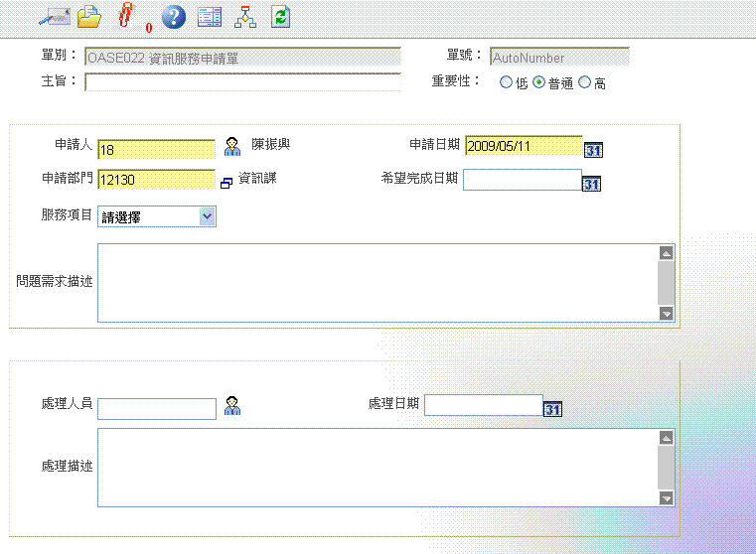Image resolution: width=756 pixels, height=554 pixels.
Task: Click scroll down arrow in 問題需求描述 box
Action: 666,314
